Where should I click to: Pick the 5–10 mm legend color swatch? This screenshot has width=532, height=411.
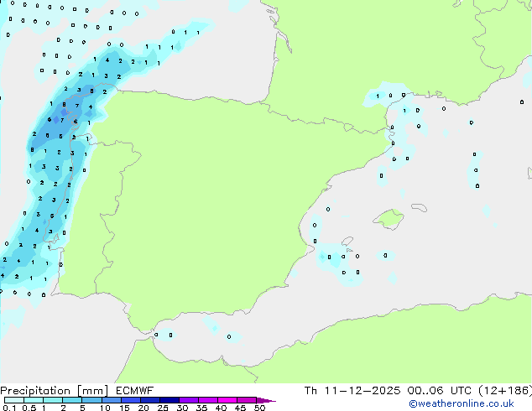91,400
